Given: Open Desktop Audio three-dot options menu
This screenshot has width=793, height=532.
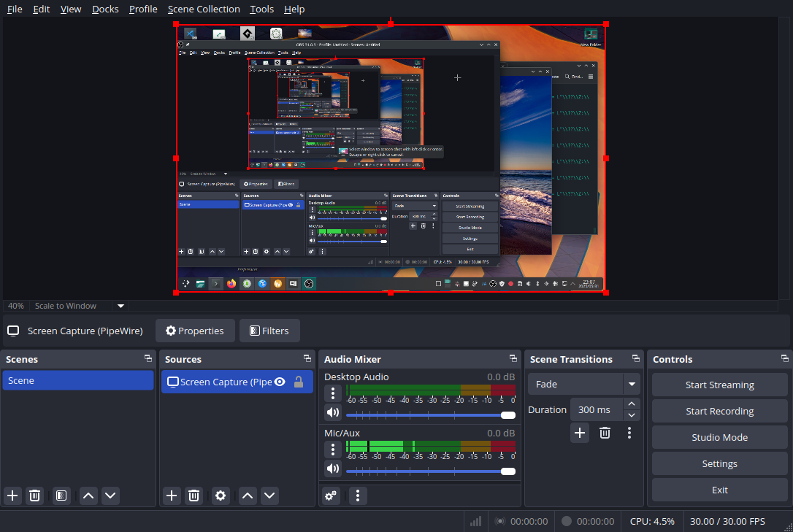Looking at the screenshot, I should 333,393.
